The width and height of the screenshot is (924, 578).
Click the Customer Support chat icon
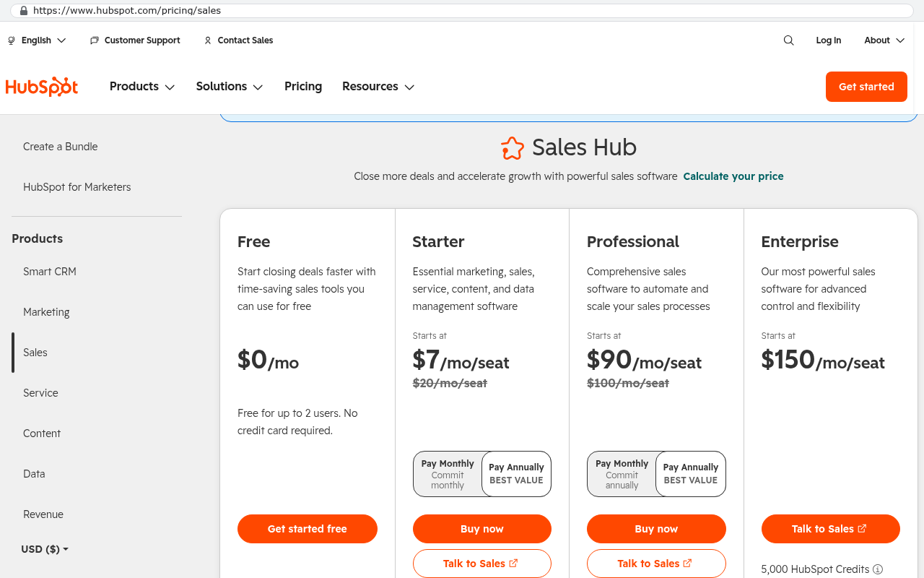[x=95, y=40]
